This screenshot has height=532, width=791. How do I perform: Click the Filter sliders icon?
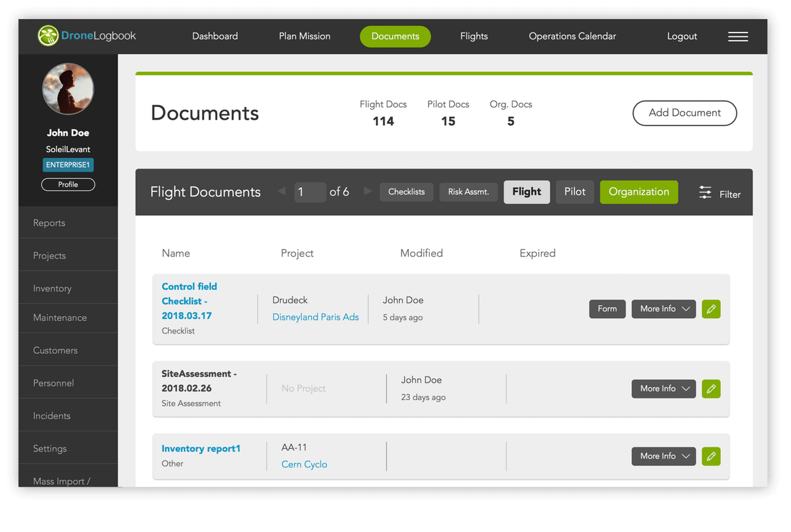[x=705, y=192]
